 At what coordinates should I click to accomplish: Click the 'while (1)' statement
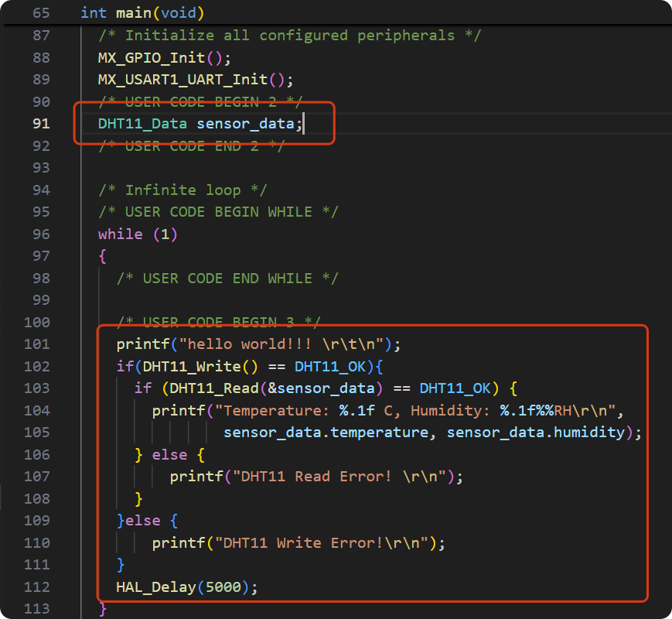point(138,234)
